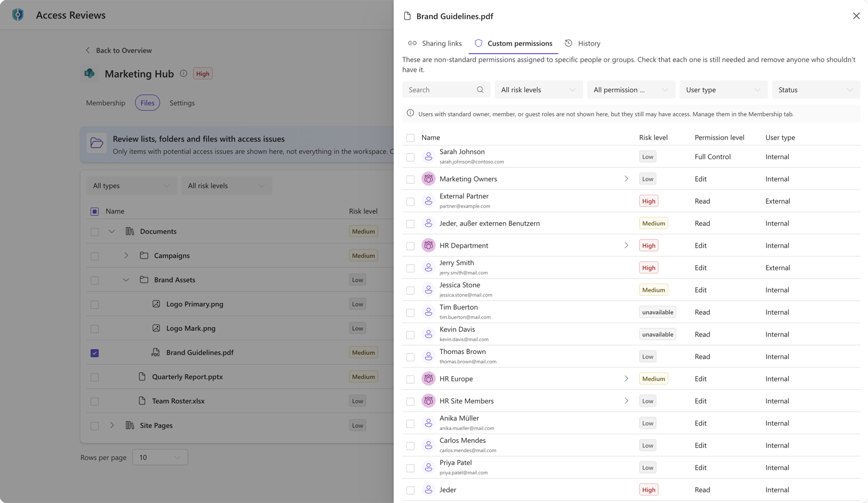Expand the HR Europe group row
Screen dimensions: 868x503
click(626, 379)
